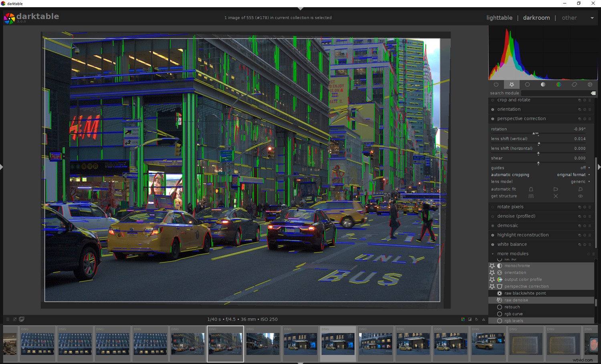Screen dimensions: 601x364
Task: Select the correction module group icon
Action: (x=574, y=84)
